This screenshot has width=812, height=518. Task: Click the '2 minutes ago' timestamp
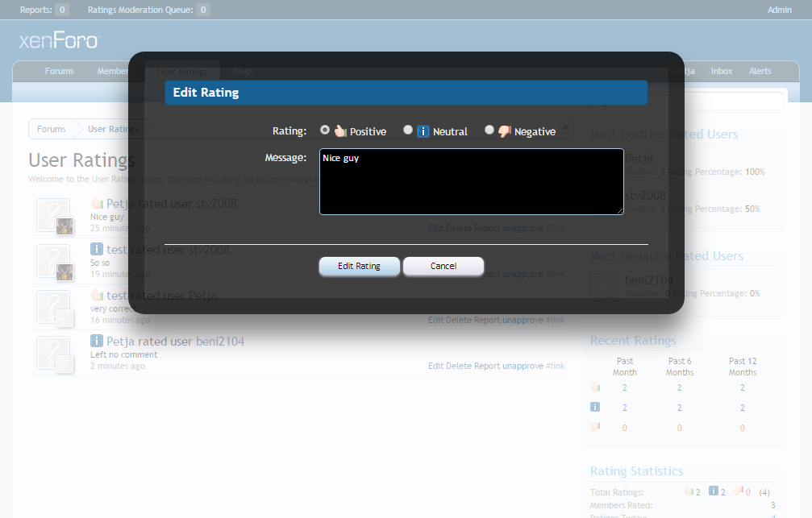coord(118,367)
